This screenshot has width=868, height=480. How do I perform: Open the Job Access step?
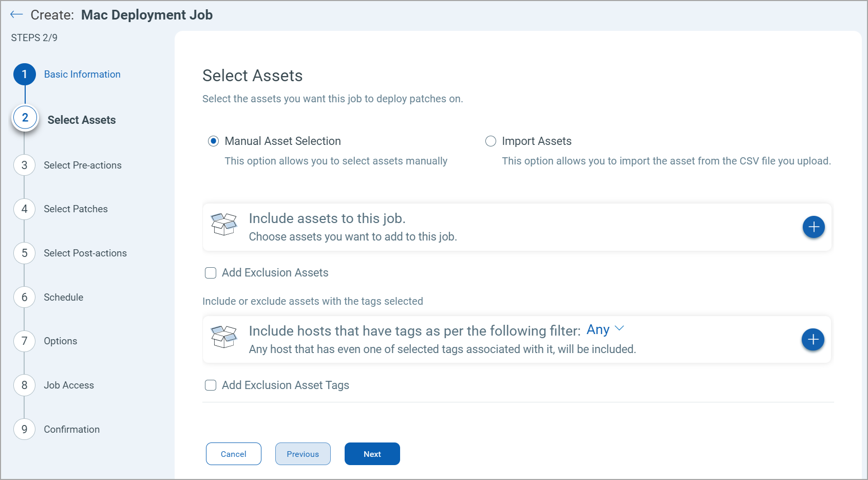click(24, 385)
